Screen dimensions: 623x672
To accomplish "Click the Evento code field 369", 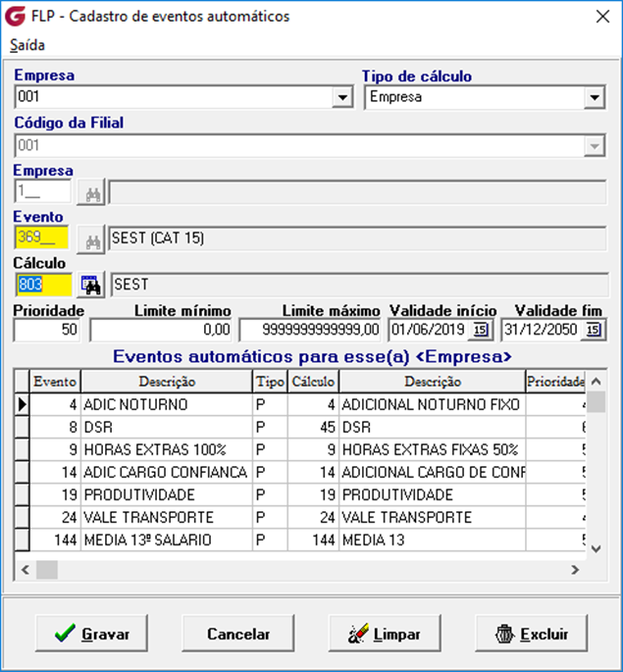I will 42,237.
